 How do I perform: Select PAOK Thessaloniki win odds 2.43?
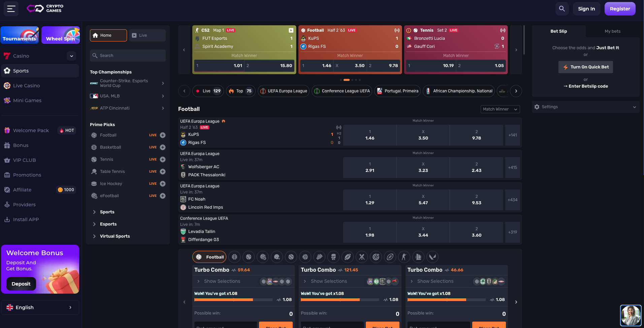click(x=477, y=168)
